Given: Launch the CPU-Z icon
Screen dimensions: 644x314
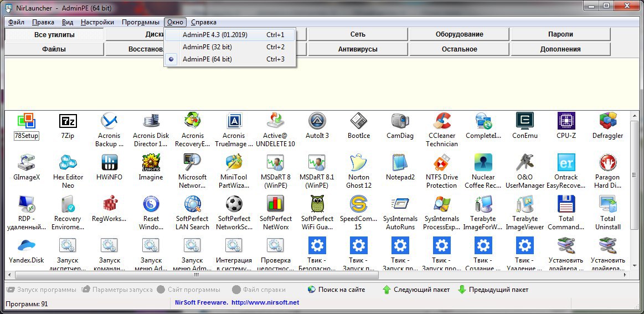Looking at the screenshot, I should pyautogui.click(x=566, y=121).
